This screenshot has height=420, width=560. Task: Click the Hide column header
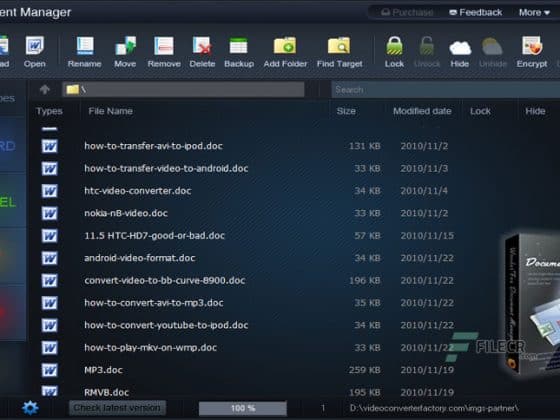point(535,111)
